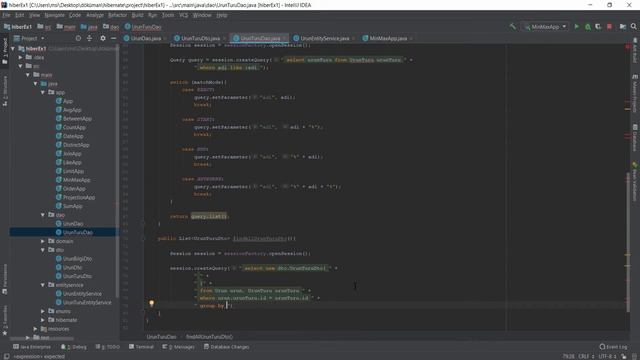Open the Refactor menu

117,15
